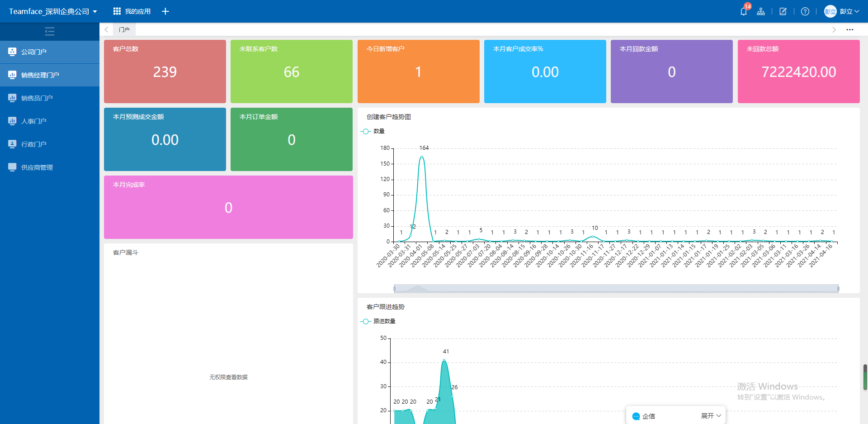Toggle the 跟进数量 legend series
This screenshot has height=424, width=868.
pos(377,321)
